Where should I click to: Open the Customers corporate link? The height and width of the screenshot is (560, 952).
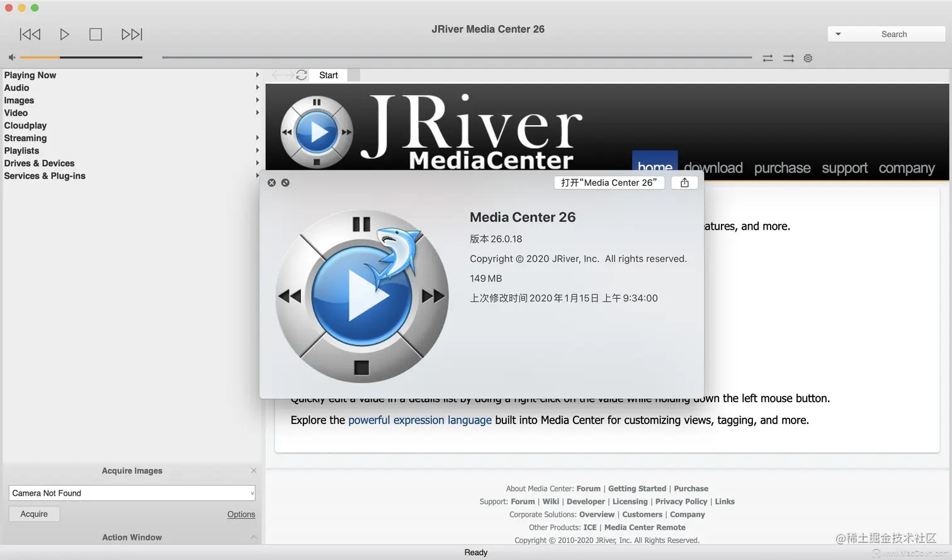[x=642, y=514]
